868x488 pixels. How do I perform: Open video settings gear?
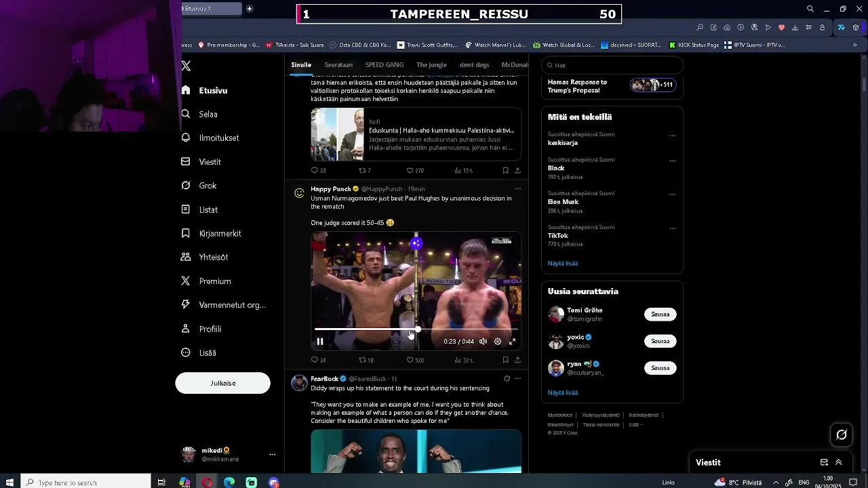[x=498, y=342]
